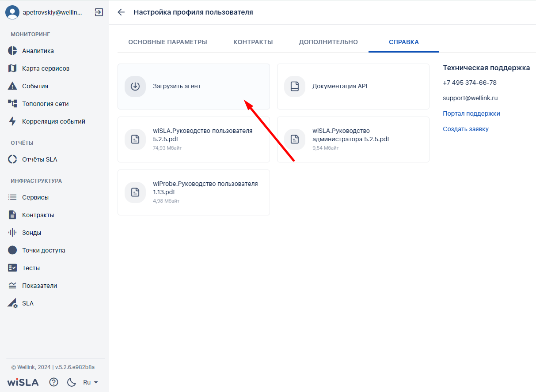536x392 pixels.
Task: Click the user avatar icon
Action: [x=12, y=12]
